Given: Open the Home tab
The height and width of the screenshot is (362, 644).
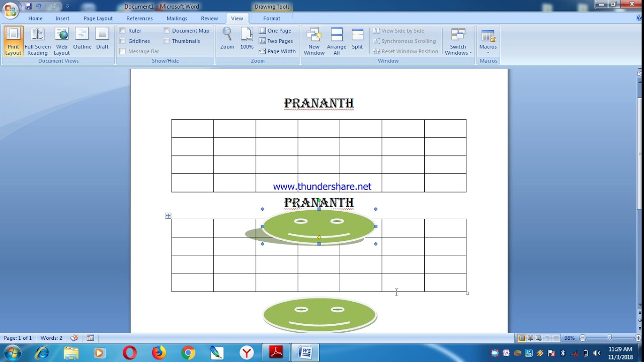Looking at the screenshot, I should (35, 19).
